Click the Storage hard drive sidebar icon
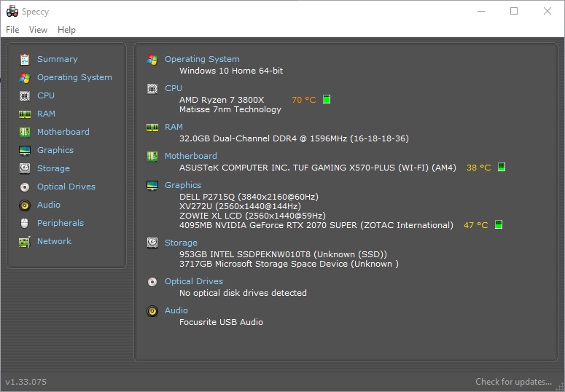Image resolution: width=565 pixels, height=392 pixels. coord(25,168)
